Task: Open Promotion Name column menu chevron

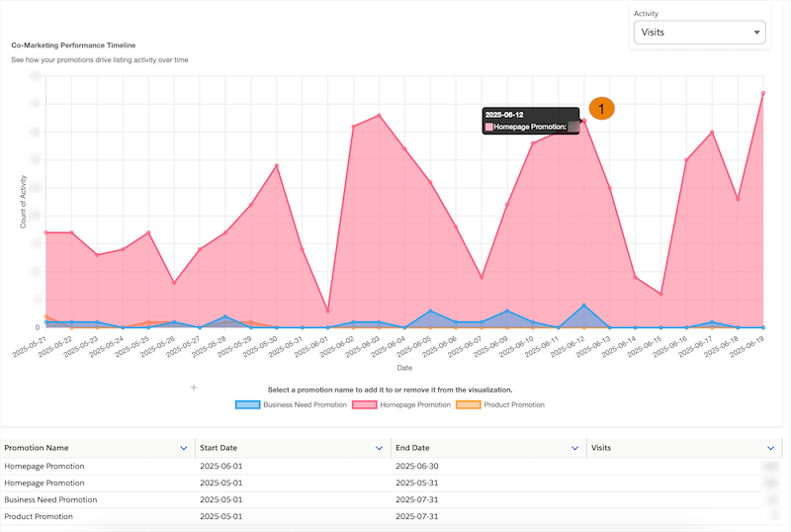Action: pyautogui.click(x=184, y=448)
